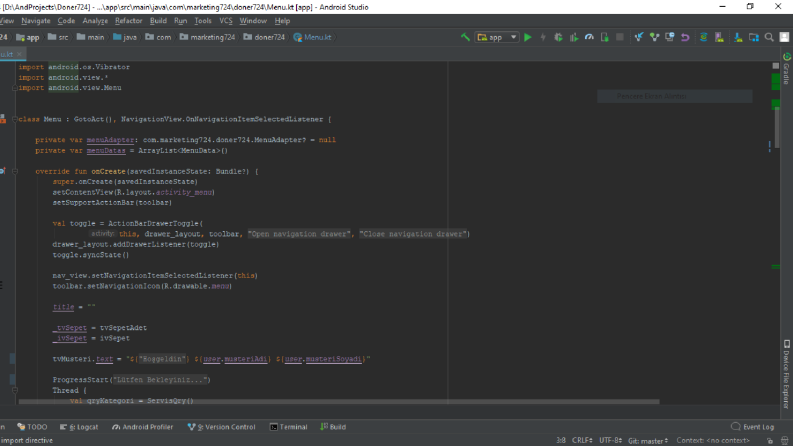
Task: Select the com breadcrumb folder
Action: pos(158,37)
